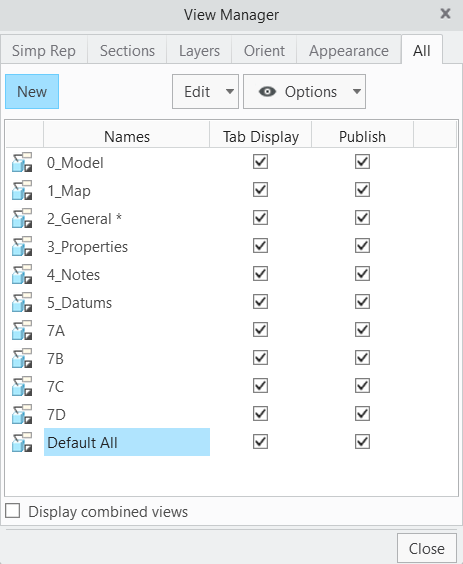Click the combined view icon beside 4_Notes
Image resolution: width=463 pixels, height=564 pixels.
coord(22,274)
